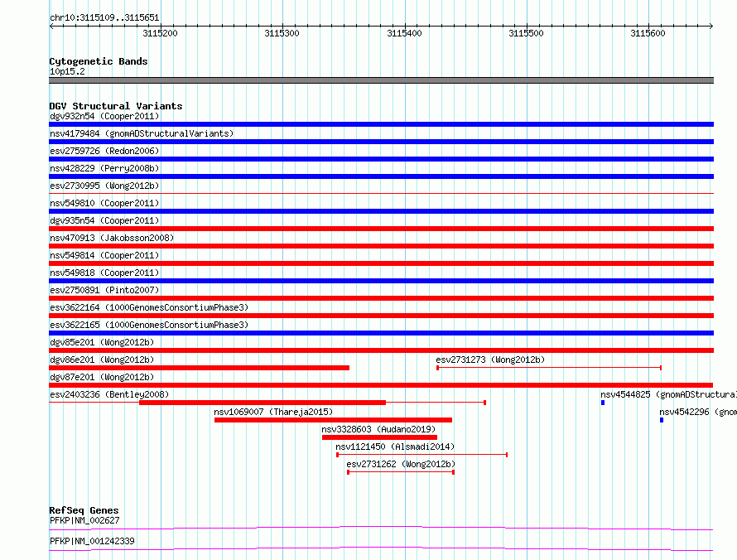Screen dimensions: 737x560
Task: Click the dgv87e201 (Wong2012b) label
Action: 102,377
